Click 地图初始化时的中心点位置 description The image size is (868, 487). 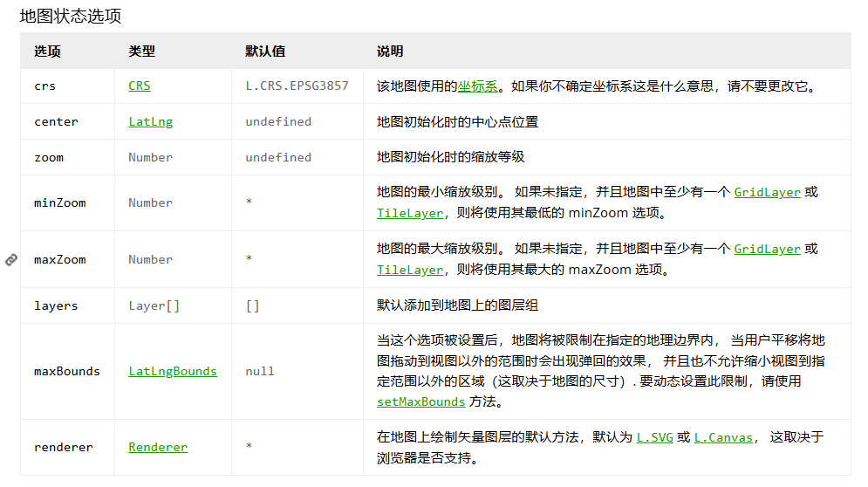458,122
